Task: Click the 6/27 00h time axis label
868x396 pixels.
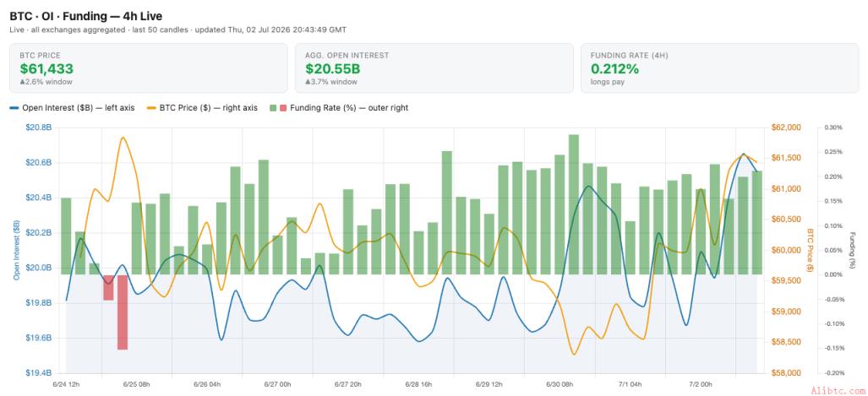Action: [278, 384]
